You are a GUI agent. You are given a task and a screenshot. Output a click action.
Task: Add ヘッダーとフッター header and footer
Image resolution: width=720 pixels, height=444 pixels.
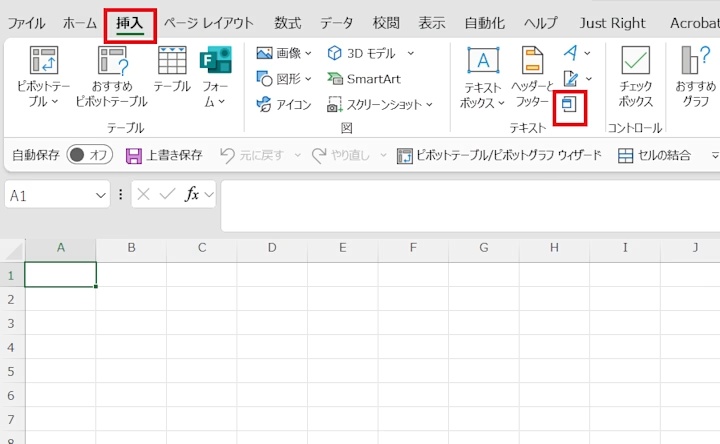coord(532,76)
